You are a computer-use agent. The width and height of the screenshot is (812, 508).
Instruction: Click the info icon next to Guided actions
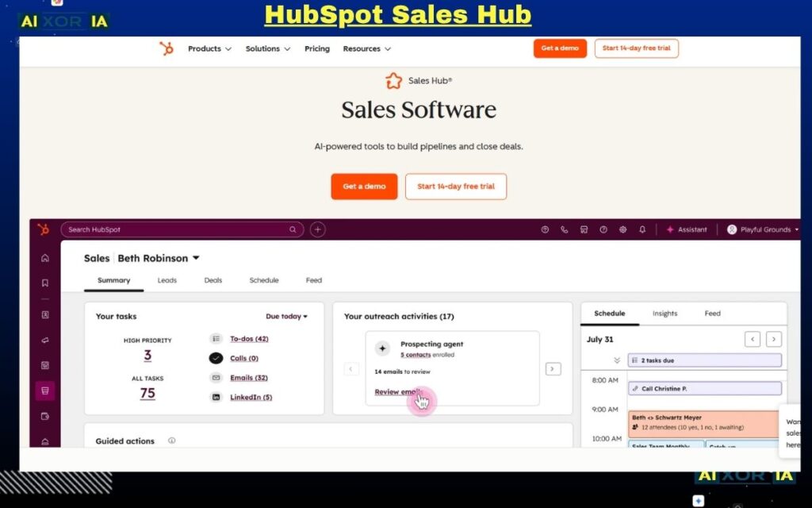171,441
